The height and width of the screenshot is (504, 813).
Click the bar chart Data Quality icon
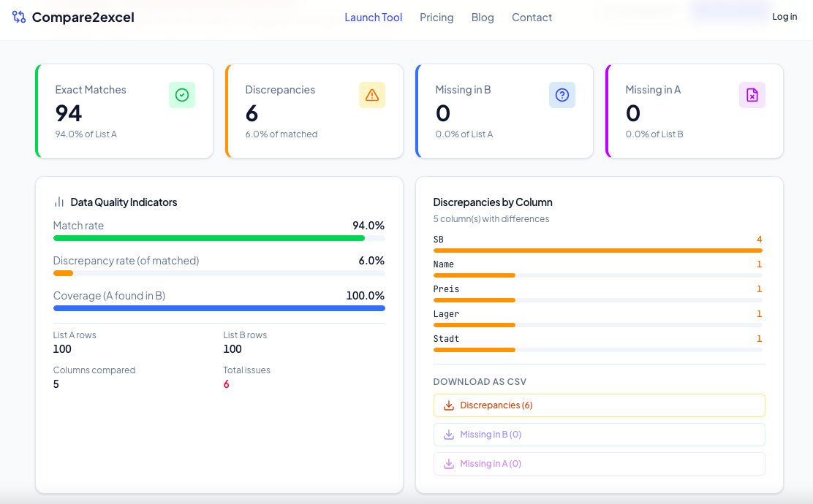pyautogui.click(x=59, y=202)
